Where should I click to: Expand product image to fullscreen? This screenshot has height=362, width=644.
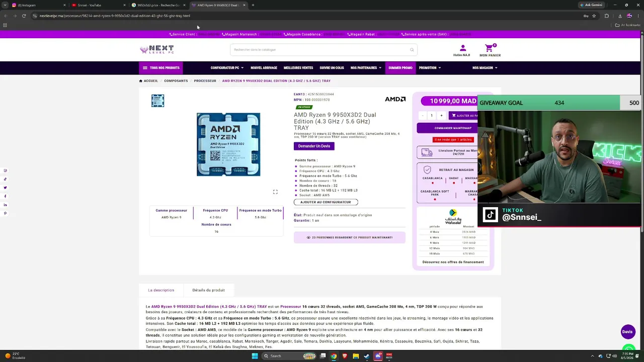[x=275, y=192]
